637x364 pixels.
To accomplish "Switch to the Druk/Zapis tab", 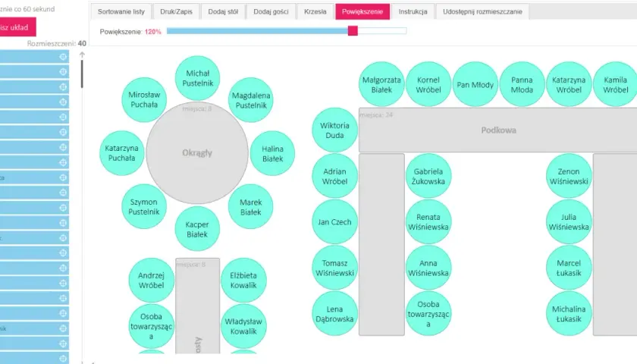I will (176, 12).
